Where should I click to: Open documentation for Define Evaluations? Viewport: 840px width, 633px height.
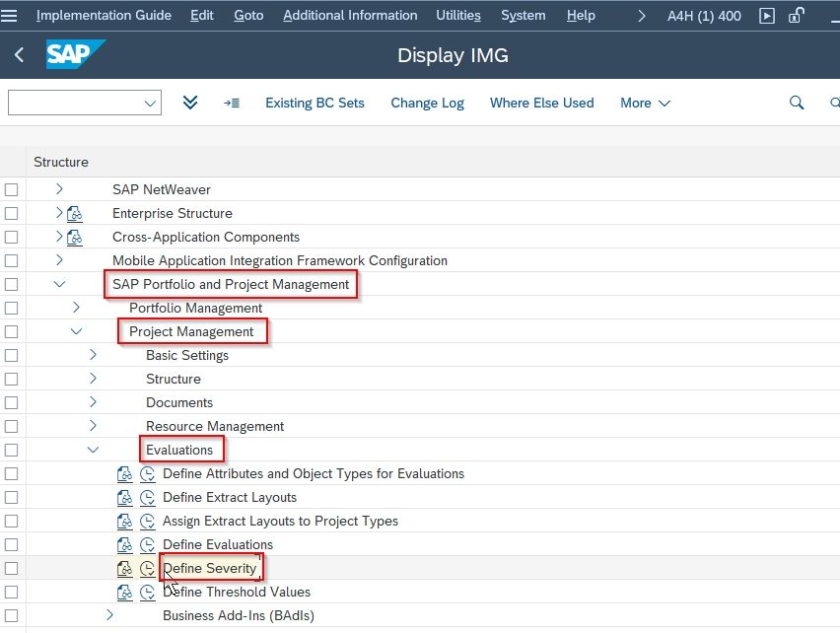[x=124, y=544]
